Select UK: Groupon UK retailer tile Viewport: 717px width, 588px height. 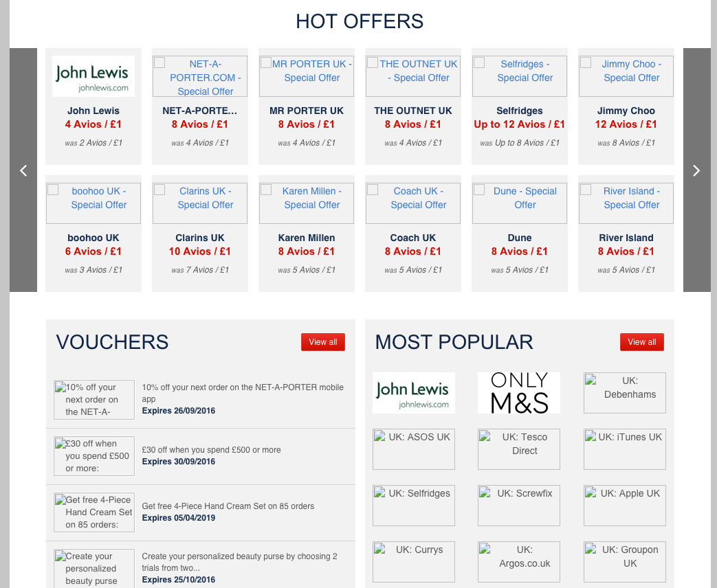point(625,562)
